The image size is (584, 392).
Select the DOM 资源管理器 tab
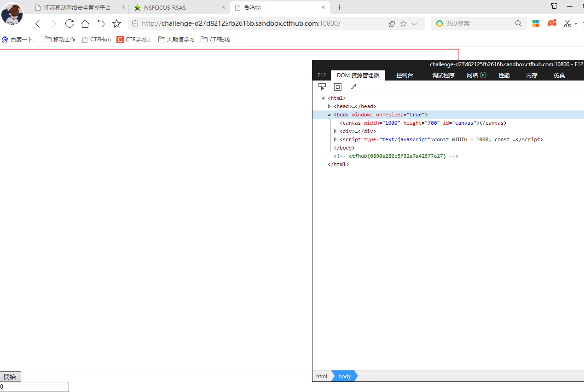[x=358, y=75]
